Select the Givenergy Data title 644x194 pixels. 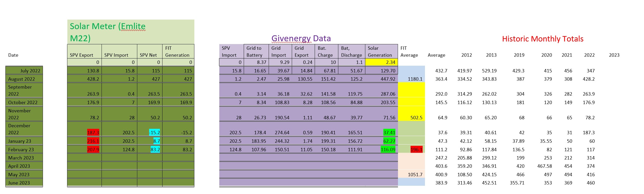pyautogui.click(x=301, y=38)
